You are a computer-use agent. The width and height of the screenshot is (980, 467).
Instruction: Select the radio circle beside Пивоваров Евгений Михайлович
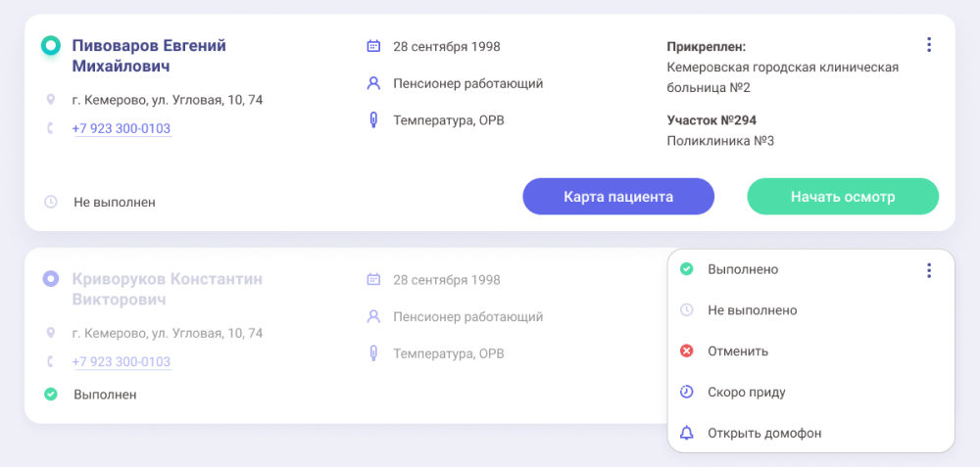(50, 46)
